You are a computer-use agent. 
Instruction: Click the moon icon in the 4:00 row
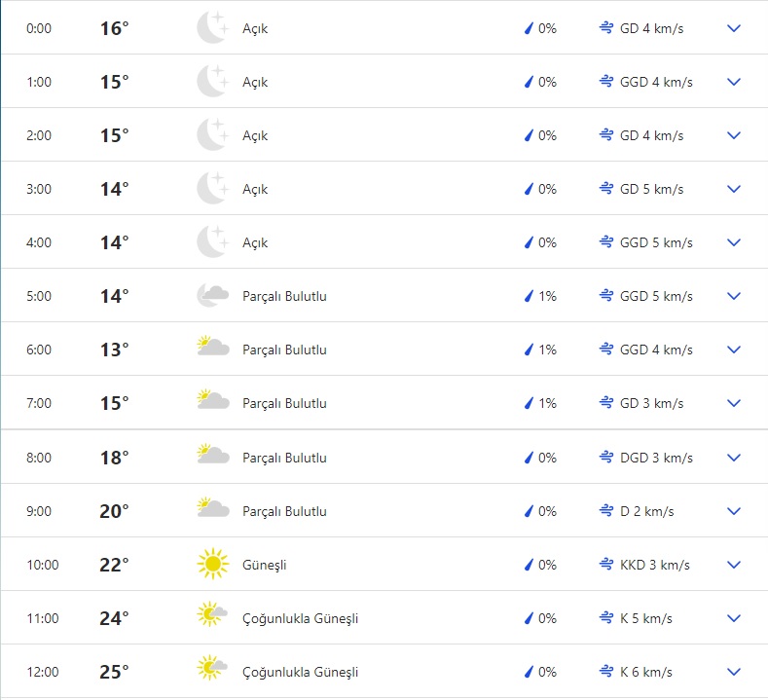211,242
